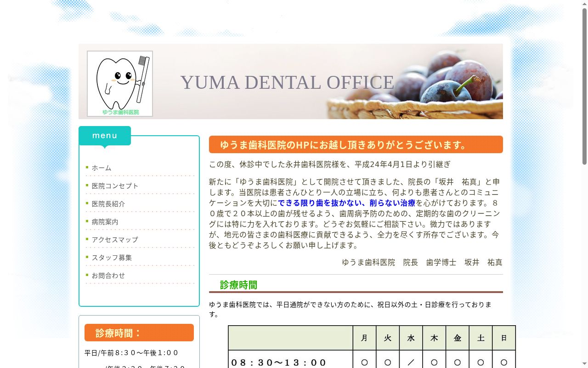The image size is (588, 368).
Task: Click the sidebar 診療時間： orange heading
Action: 139,333
